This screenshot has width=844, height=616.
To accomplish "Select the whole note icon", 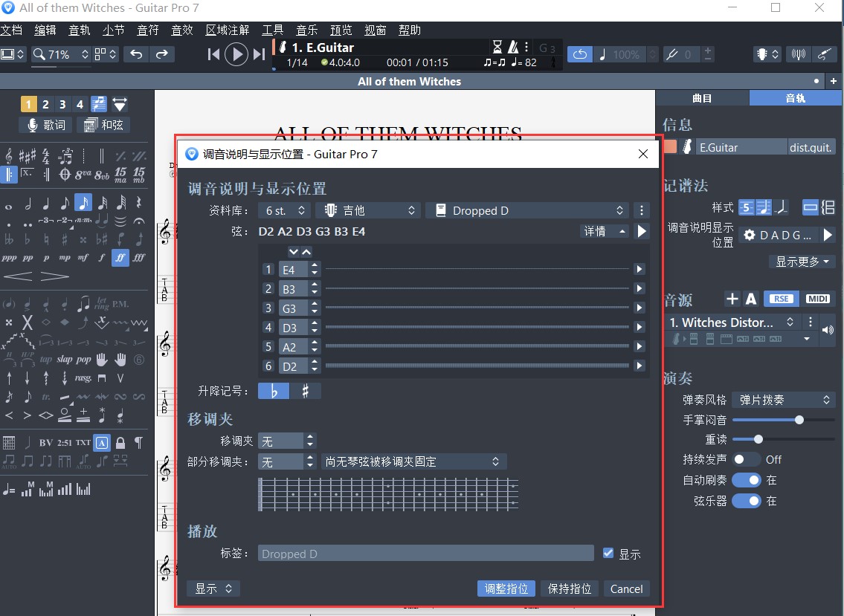I will point(8,207).
